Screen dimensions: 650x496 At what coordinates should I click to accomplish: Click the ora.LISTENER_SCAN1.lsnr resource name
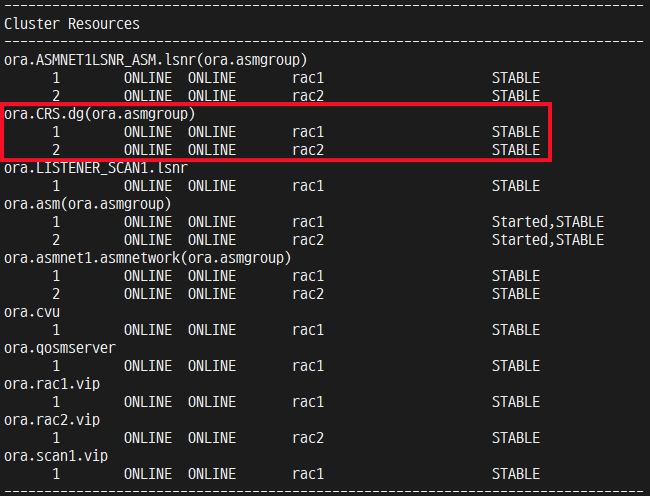tap(96, 168)
